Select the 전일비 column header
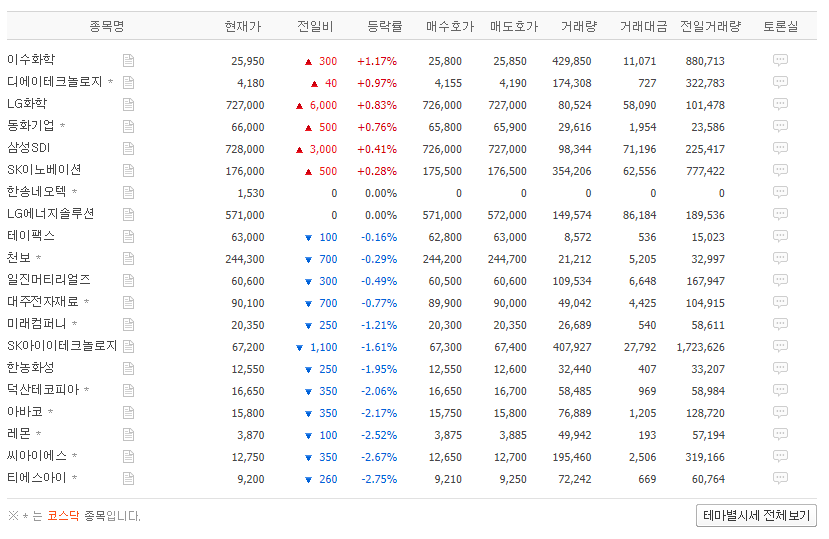This screenshot has height=539, width=829. (315, 26)
